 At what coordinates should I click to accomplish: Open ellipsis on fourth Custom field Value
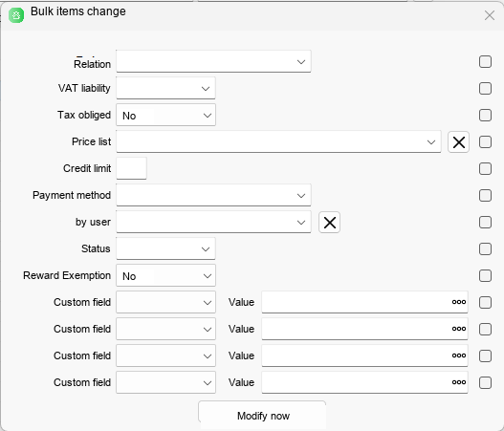[459, 382]
